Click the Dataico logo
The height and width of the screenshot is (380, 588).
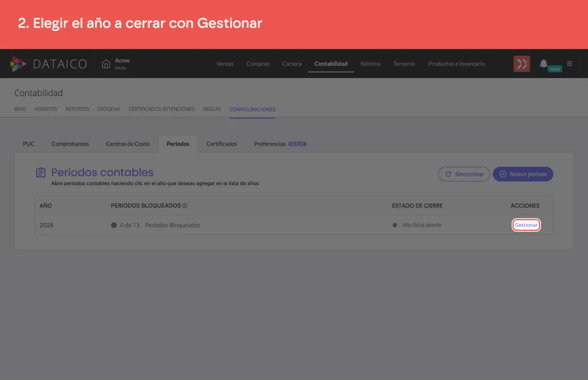pyautogui.click(x=48, y=64)
